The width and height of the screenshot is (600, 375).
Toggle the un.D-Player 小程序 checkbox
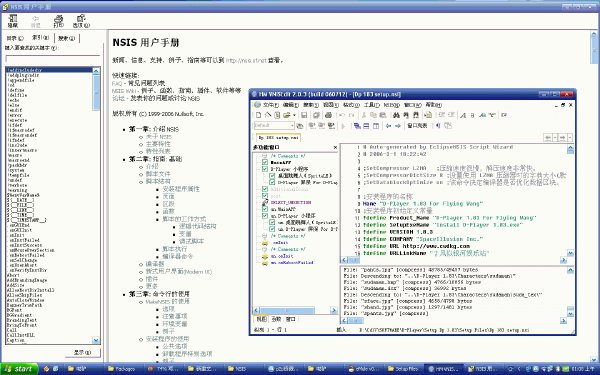click(265, 215)
